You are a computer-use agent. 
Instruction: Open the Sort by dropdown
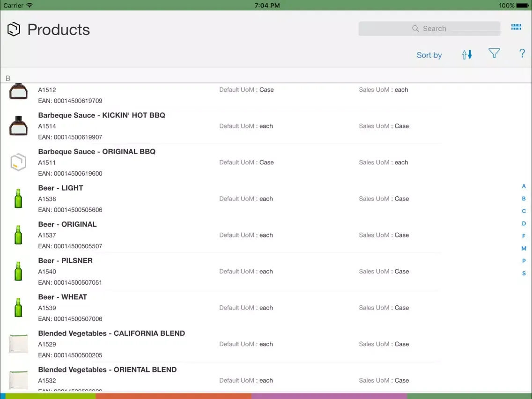[x=429, y=55]
